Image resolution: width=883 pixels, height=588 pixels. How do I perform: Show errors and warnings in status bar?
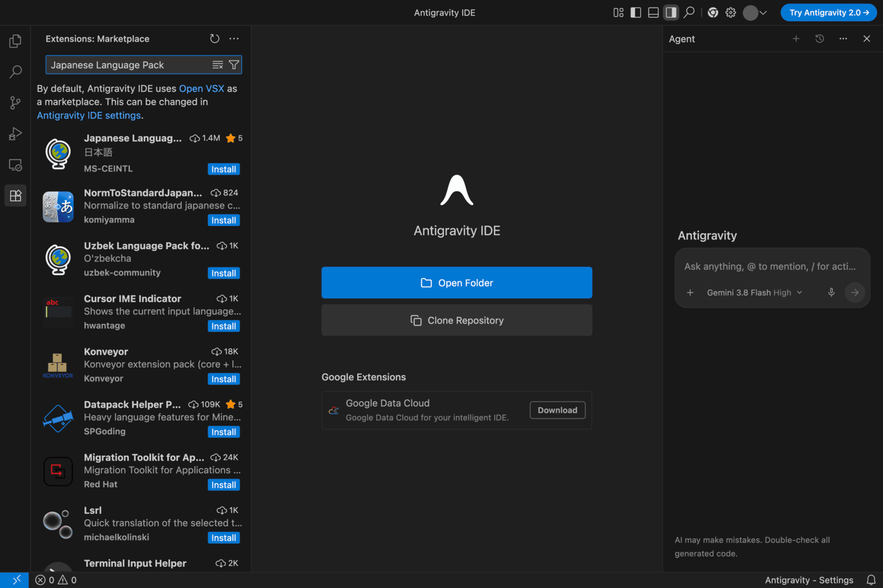(56, 580)
